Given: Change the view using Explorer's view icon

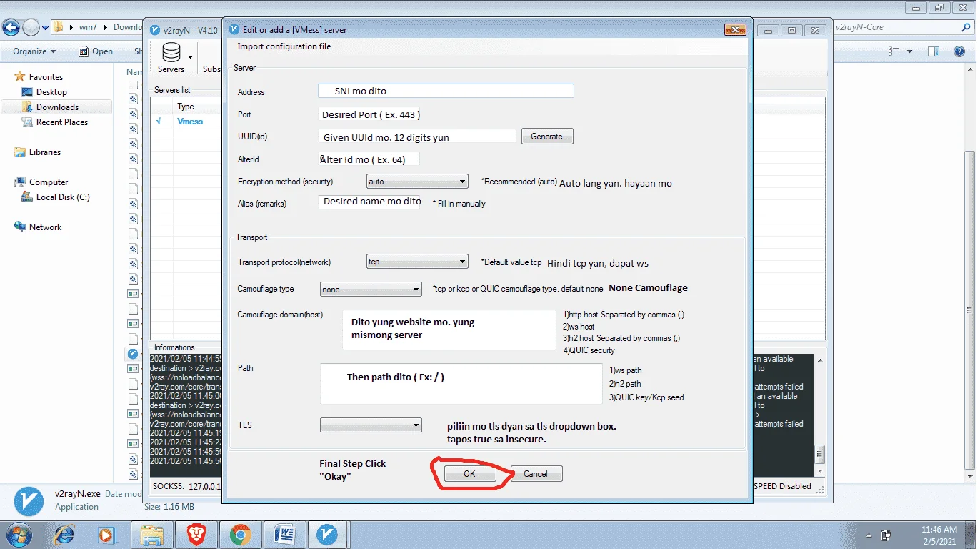Looking at the screenshot, I should tap(894, 51).
